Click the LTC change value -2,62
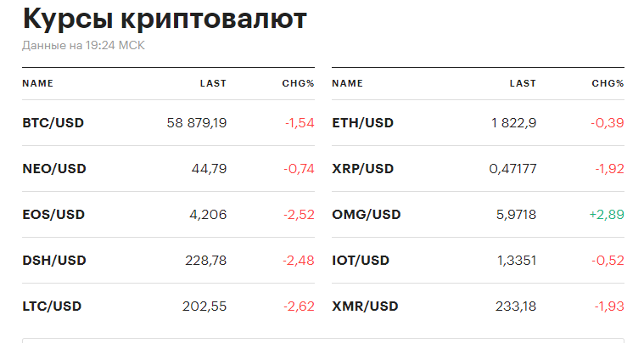 point(300,306)
